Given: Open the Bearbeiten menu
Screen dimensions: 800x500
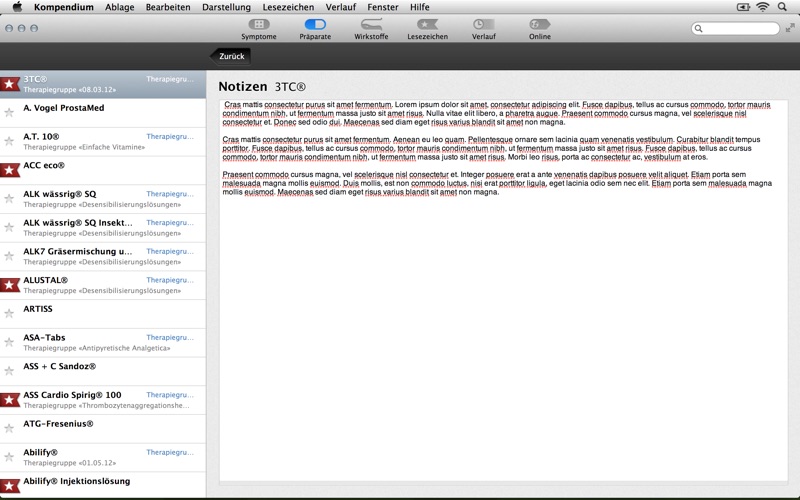Looking at the screenshot, I should point(168,7).
